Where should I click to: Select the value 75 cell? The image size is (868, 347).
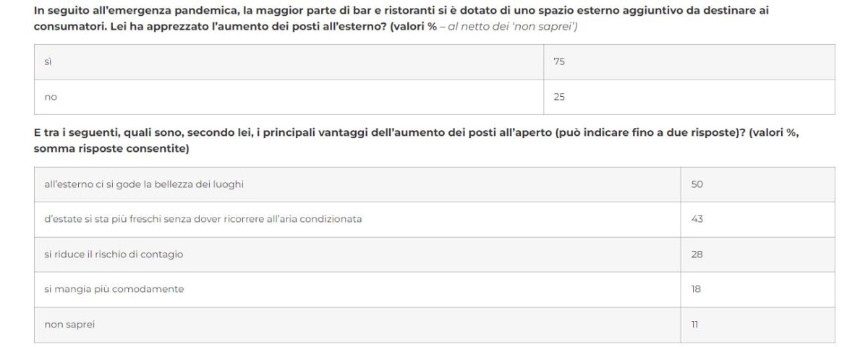pyautogui.click(x=559, y=62)
